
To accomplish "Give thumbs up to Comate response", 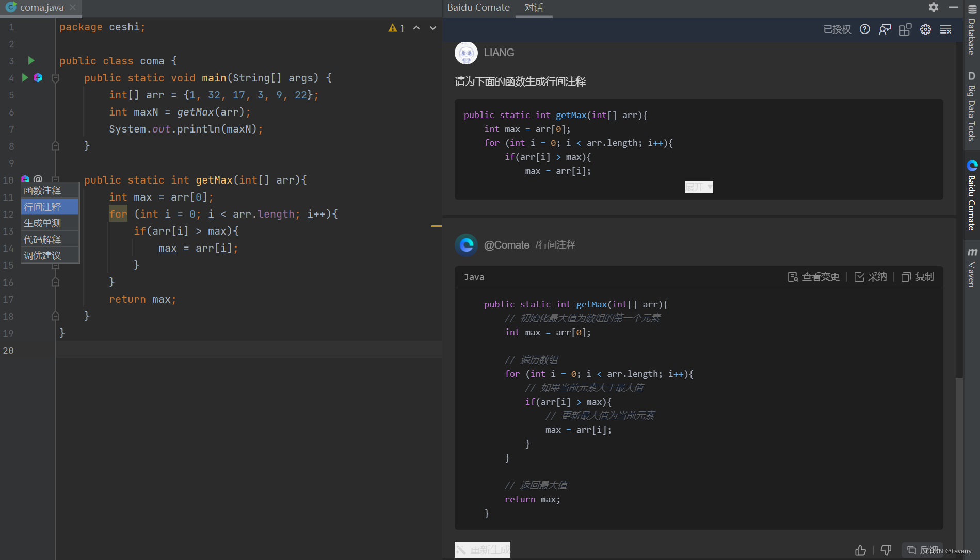I will (x=860, y=550).
